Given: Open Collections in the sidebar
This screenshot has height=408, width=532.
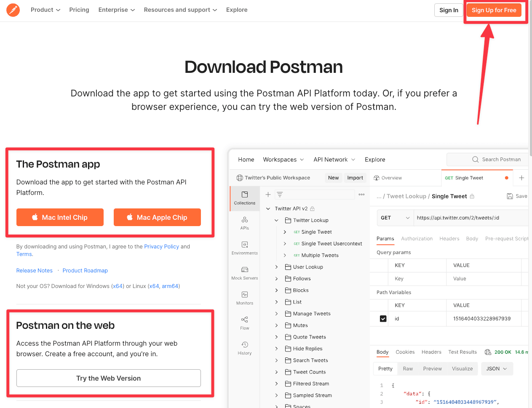Looking at the screenshot, I should click(x=245, y=198).
